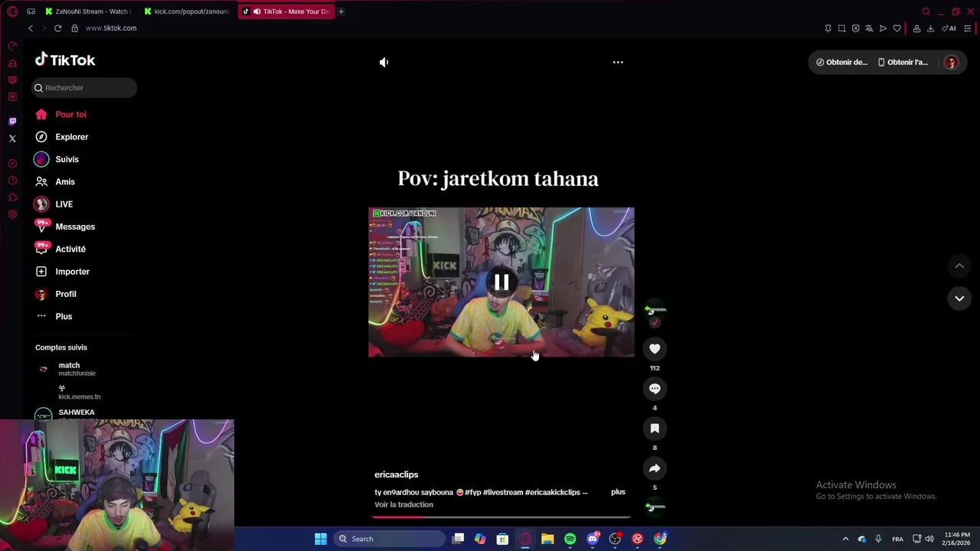Open X in the browser sidebar
Screen dimensions: 980x551
(x=12, y=139)
